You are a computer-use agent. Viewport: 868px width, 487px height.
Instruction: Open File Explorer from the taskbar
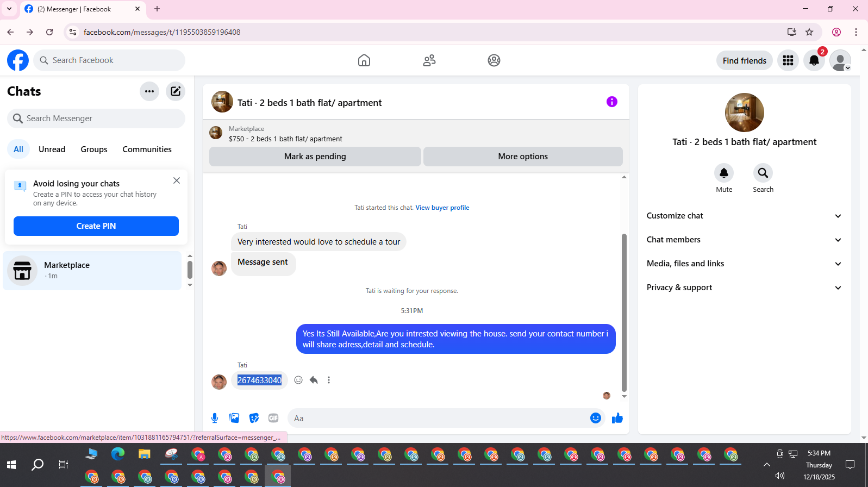(144, 454)
